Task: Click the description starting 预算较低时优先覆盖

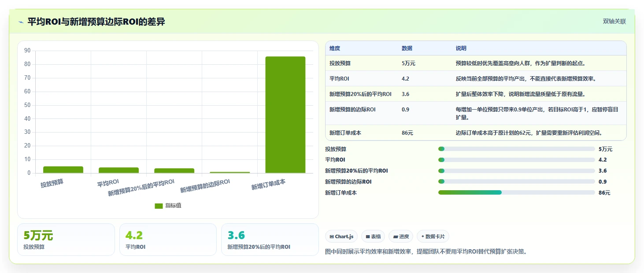Action: pyautogui.click(x=521, y=63)
